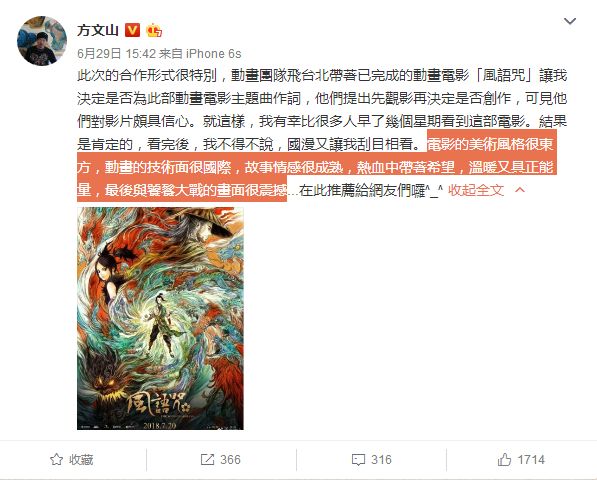Open the 316 comments count
The width and height of the screenshot is (597, 480).
coord(381,459)
